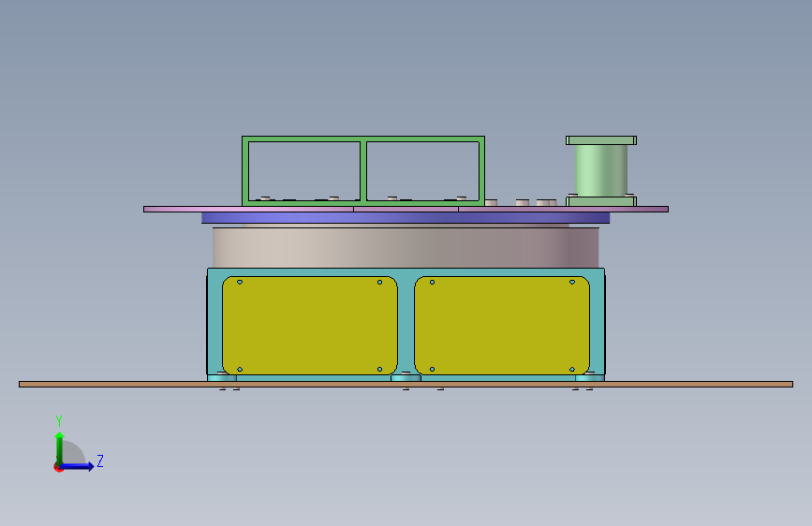
Task: Select the thin purple top plate
Action: (x=406, y=209)
